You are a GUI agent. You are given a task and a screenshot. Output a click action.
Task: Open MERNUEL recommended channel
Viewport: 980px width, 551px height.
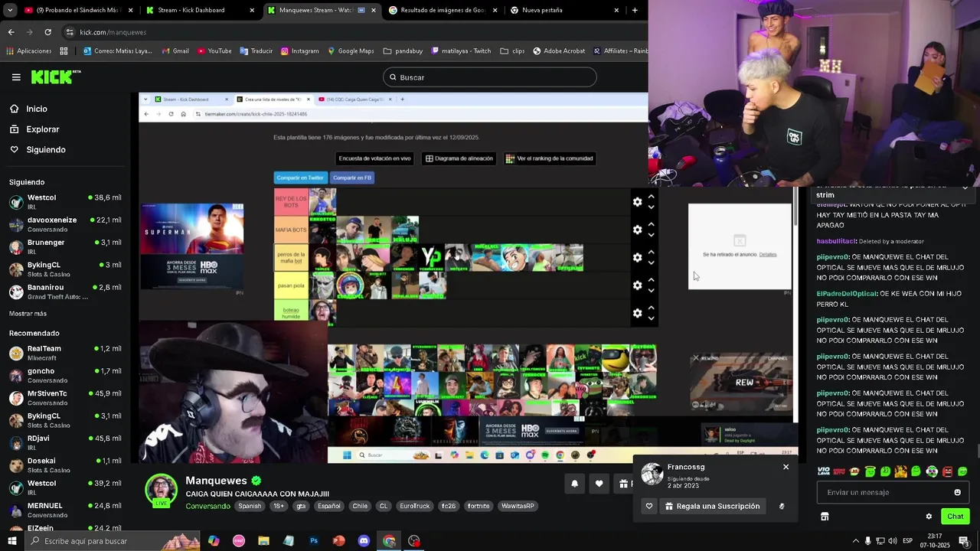coord(65,510)
